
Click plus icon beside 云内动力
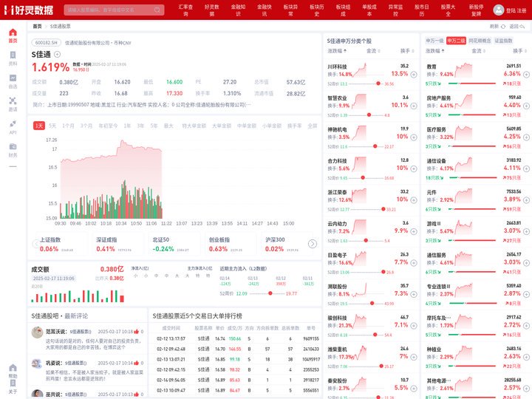point(414,231)
